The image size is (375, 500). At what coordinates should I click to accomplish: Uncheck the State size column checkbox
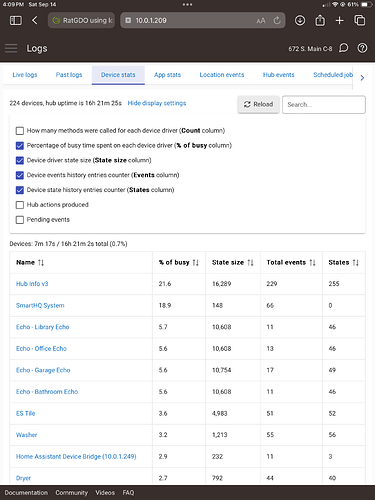tap(20, 160)
